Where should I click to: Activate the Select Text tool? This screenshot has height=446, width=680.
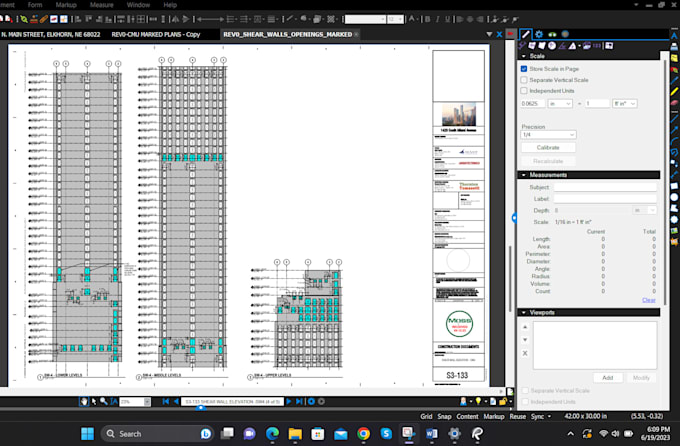pos(114,401)
